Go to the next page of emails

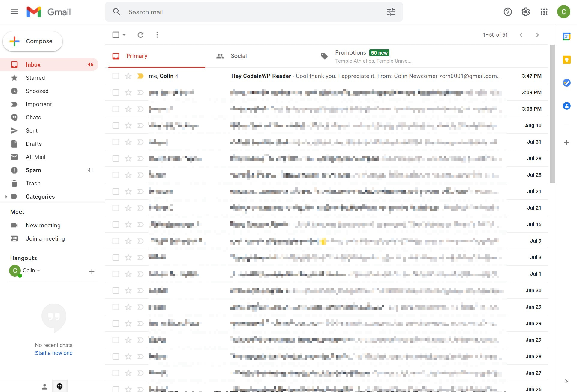click(537, 35)
